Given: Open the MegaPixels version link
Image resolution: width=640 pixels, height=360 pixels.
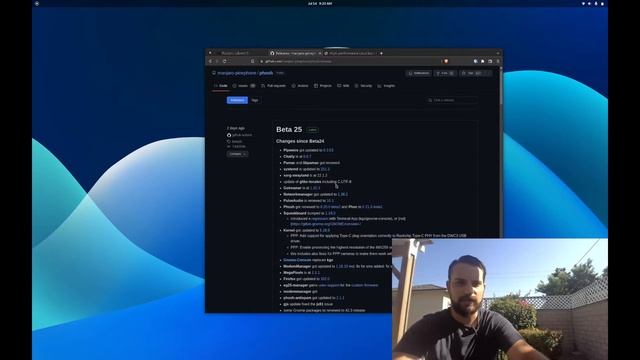Looking at the screenshot, I should coord(315,273).
